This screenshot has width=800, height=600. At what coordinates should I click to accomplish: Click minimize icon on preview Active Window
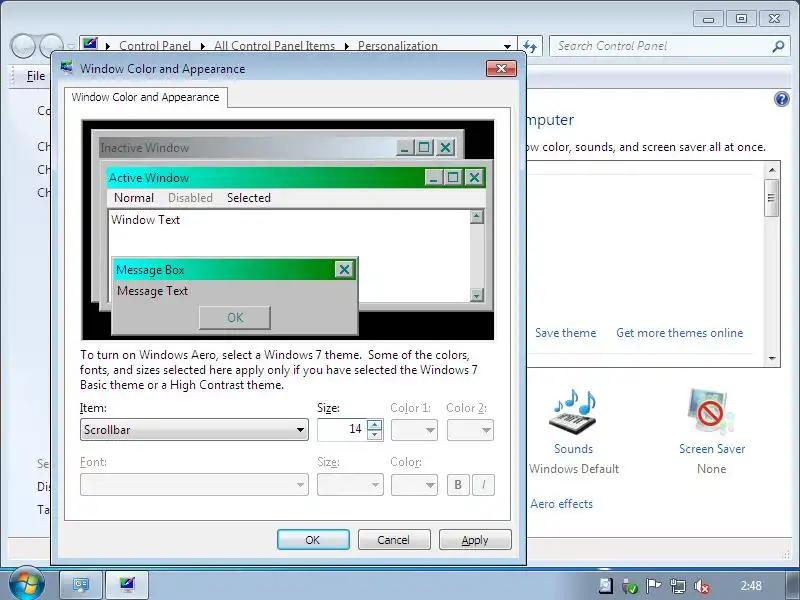coord(434,178)
